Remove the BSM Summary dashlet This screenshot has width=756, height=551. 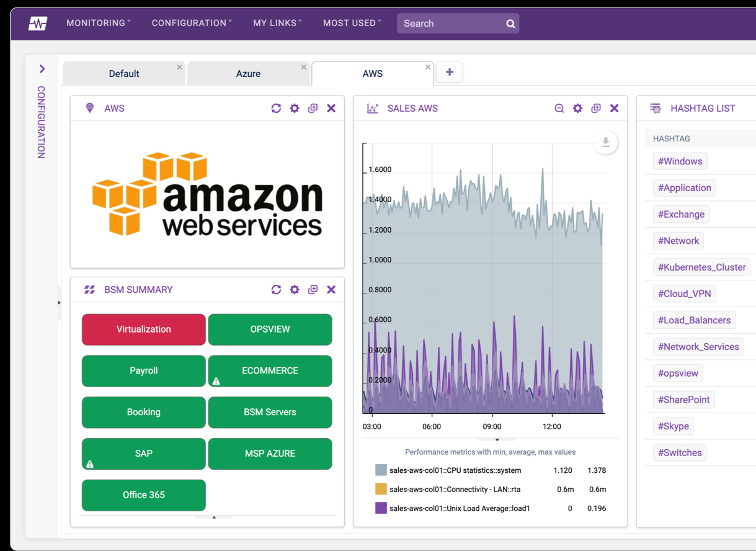coord(331,289)
